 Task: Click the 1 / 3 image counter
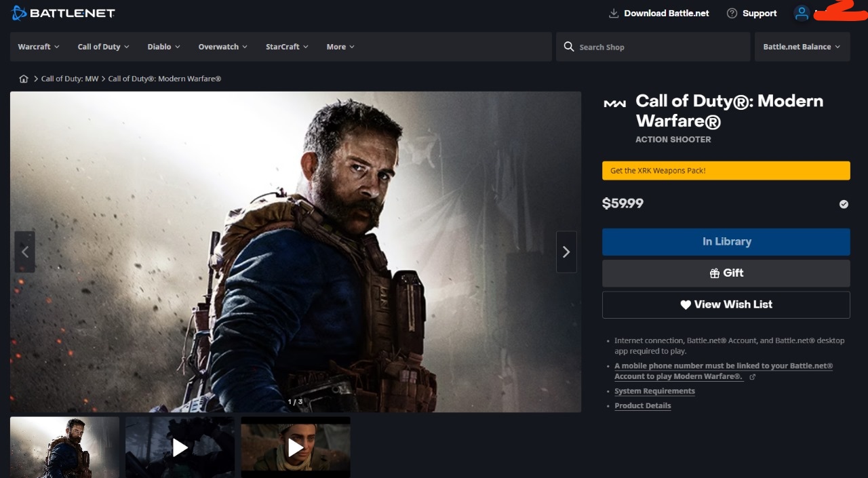(x=295, y=402)
